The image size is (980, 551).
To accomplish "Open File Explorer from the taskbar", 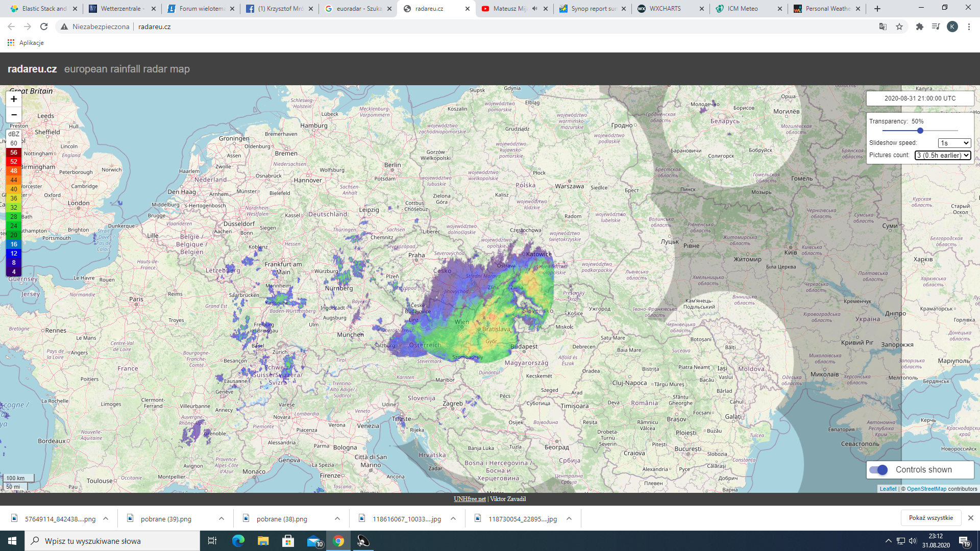I will pyautogui.click(x=263, y=541).
